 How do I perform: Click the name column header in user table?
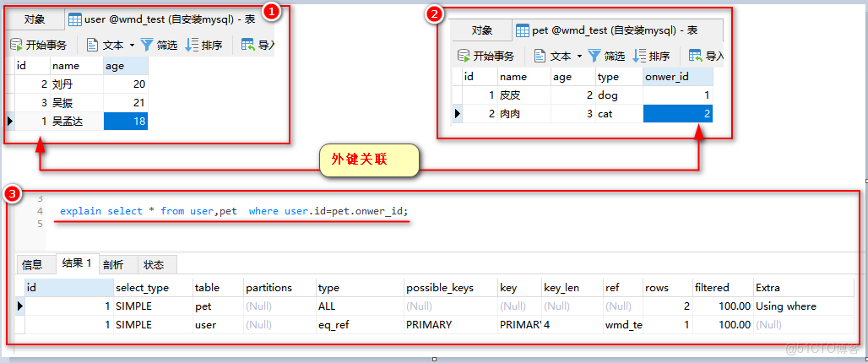(77, 66)
